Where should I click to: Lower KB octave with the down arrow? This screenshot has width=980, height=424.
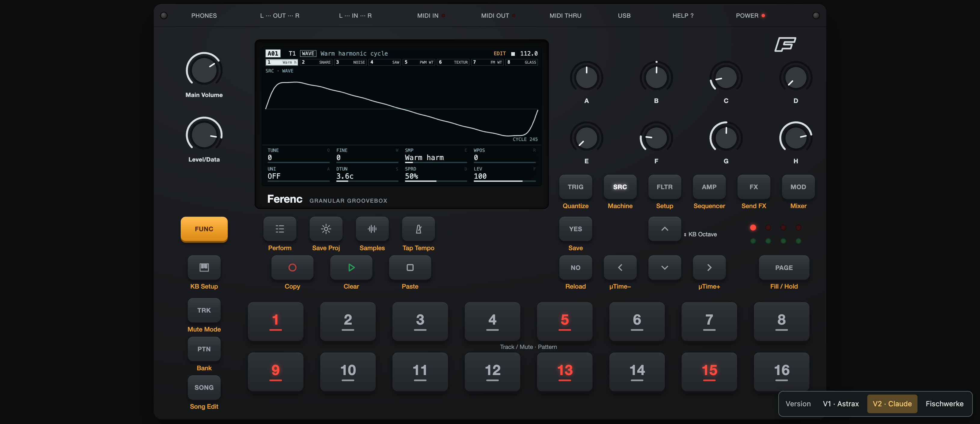tap(665, 268)
